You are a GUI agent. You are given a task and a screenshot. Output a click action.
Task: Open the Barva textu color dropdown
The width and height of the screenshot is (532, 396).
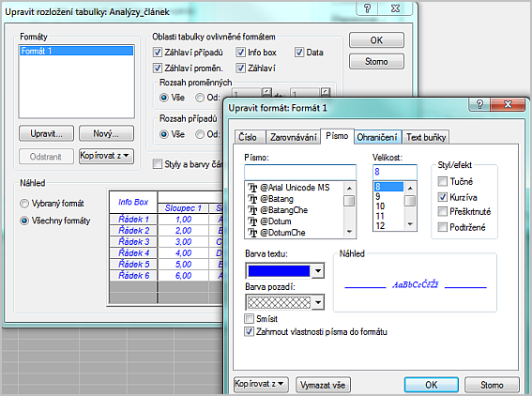(x=318, y=270)
